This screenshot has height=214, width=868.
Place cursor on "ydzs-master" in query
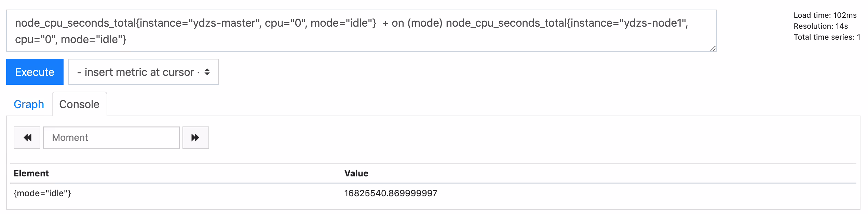pos(224,23)
